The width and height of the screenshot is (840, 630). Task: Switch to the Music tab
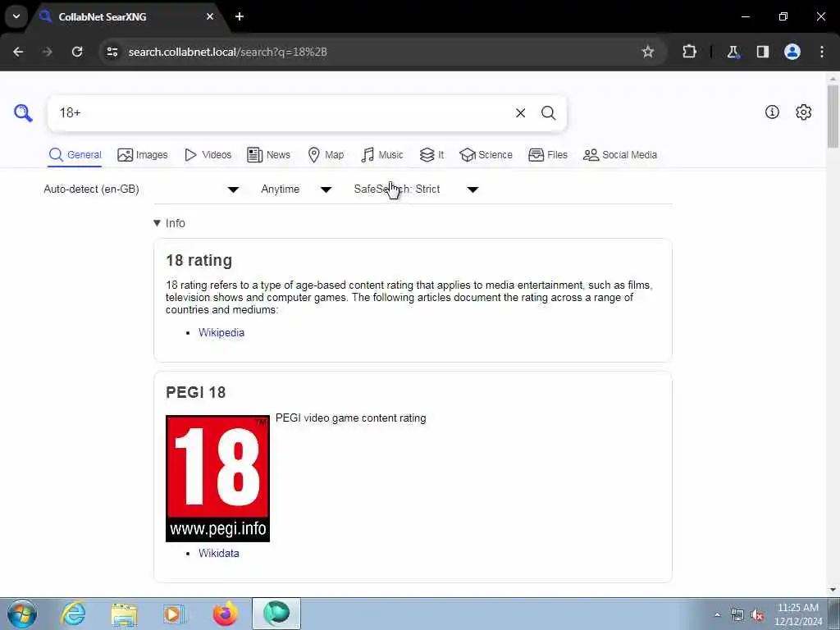point(382,155)
